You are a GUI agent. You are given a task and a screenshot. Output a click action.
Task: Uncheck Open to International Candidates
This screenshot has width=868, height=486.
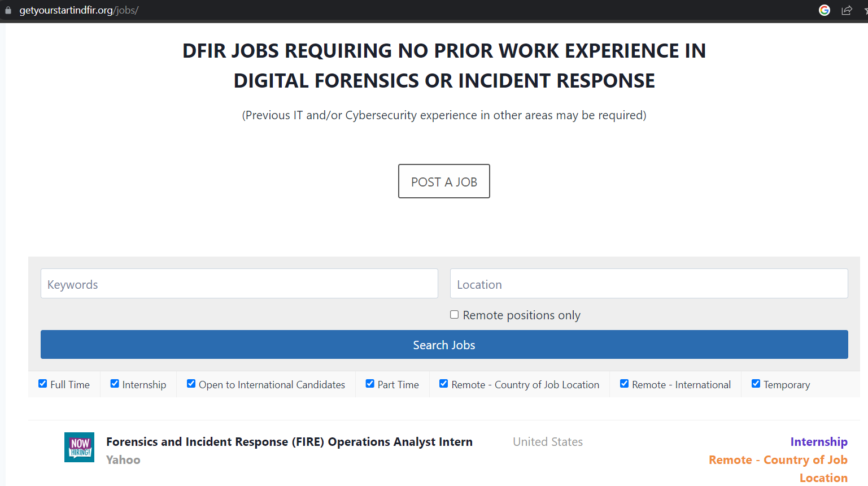191,383
